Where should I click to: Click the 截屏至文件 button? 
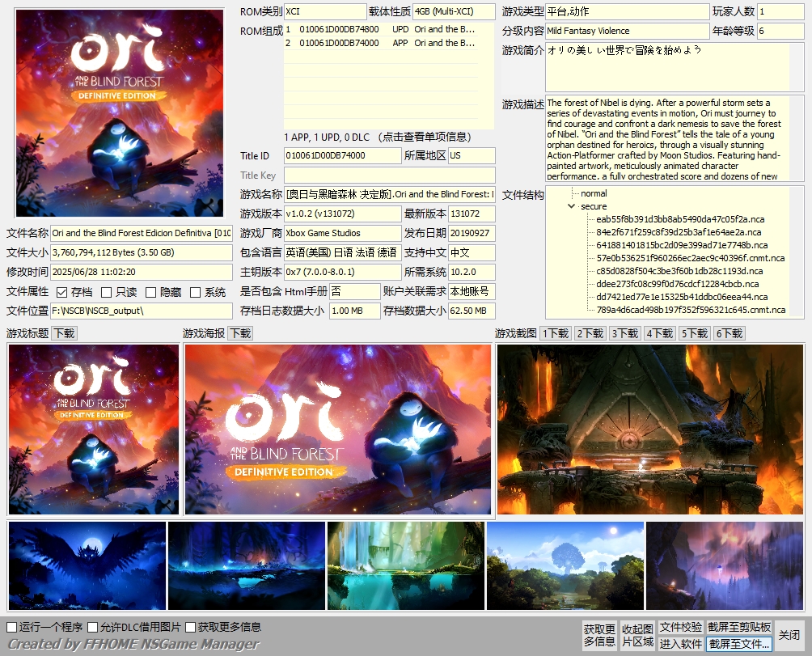[739, 644]
